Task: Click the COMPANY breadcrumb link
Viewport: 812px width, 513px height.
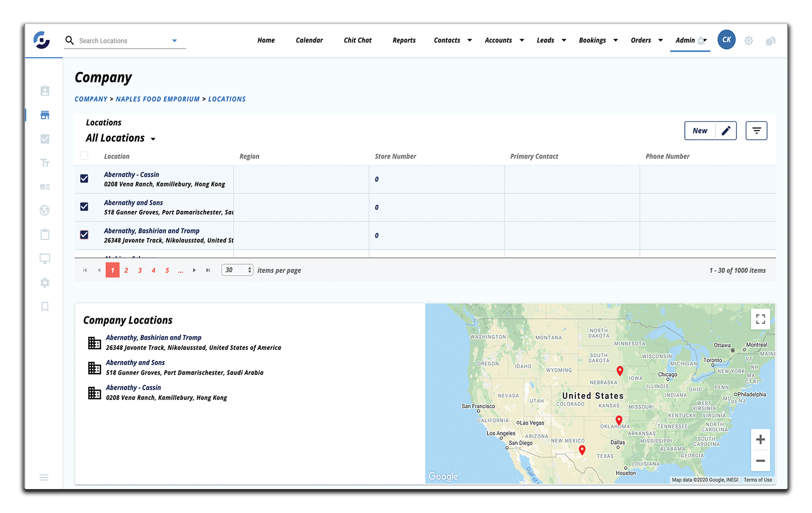Action: tap(91, 99)
